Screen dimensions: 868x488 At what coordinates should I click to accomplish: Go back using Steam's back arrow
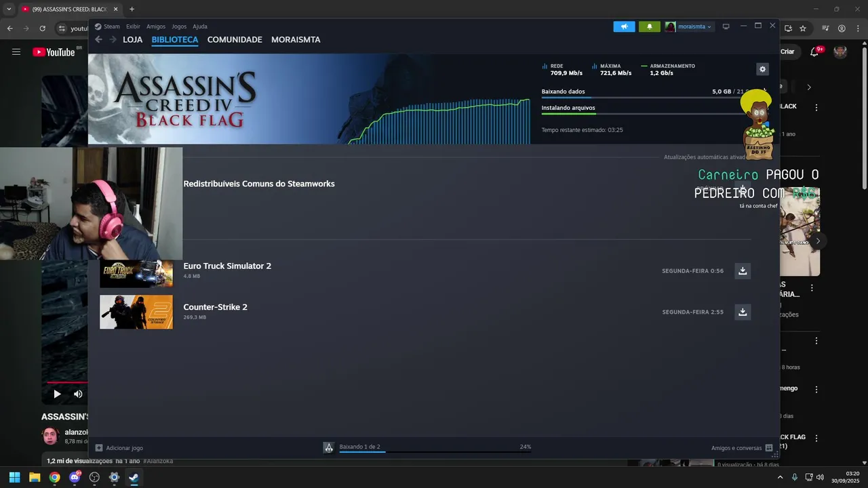[x=98, y=39]
